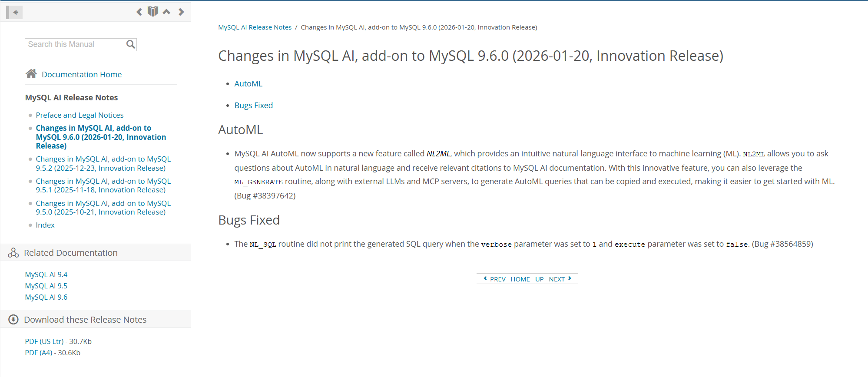Go up a level using top arrow icon

coord(166,12)
